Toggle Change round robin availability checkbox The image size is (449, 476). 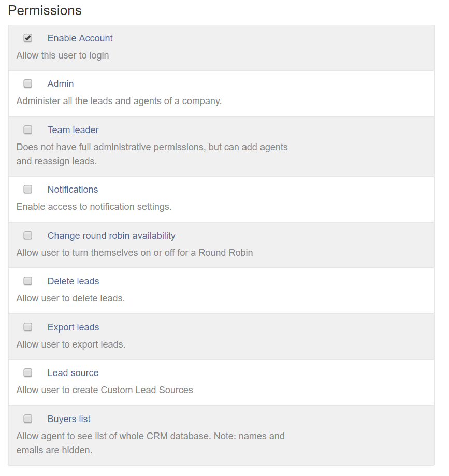pos(28,236)
